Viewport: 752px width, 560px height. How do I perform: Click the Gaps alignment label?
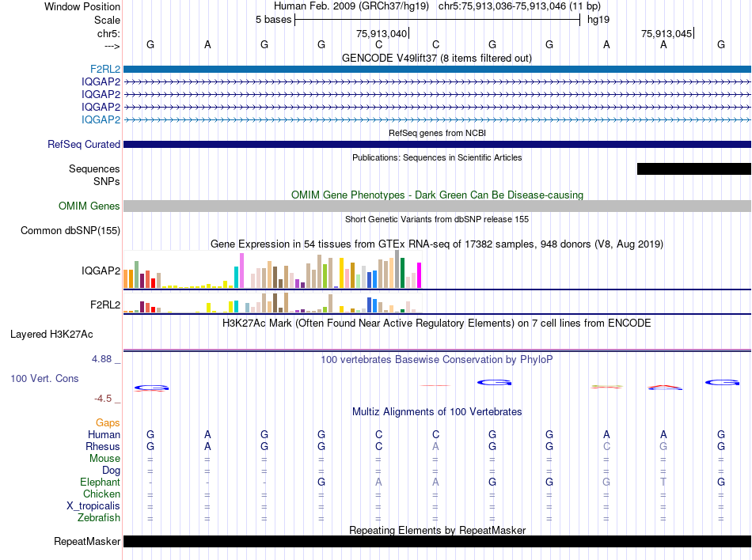(108, 423)
